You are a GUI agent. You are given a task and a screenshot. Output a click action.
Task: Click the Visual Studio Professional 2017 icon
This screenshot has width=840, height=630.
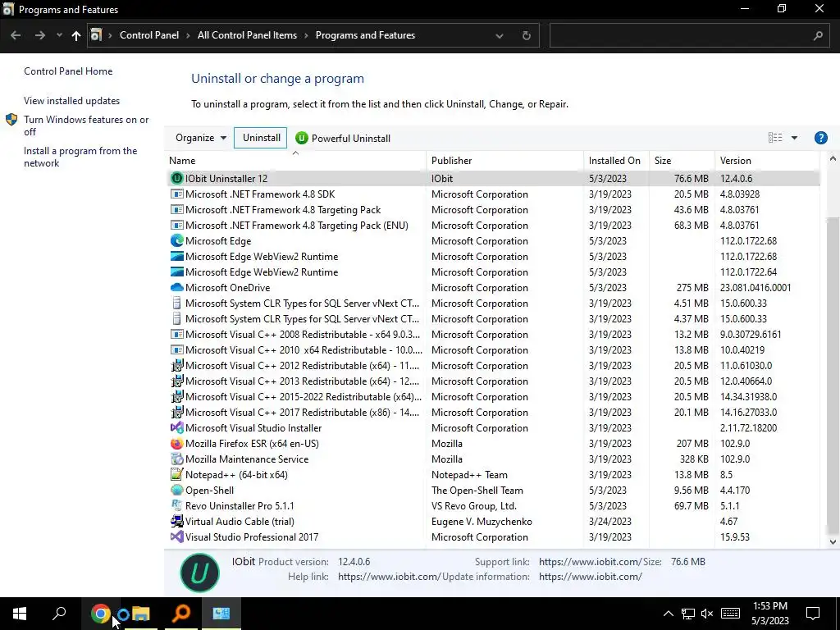click(x=177, y=536)
